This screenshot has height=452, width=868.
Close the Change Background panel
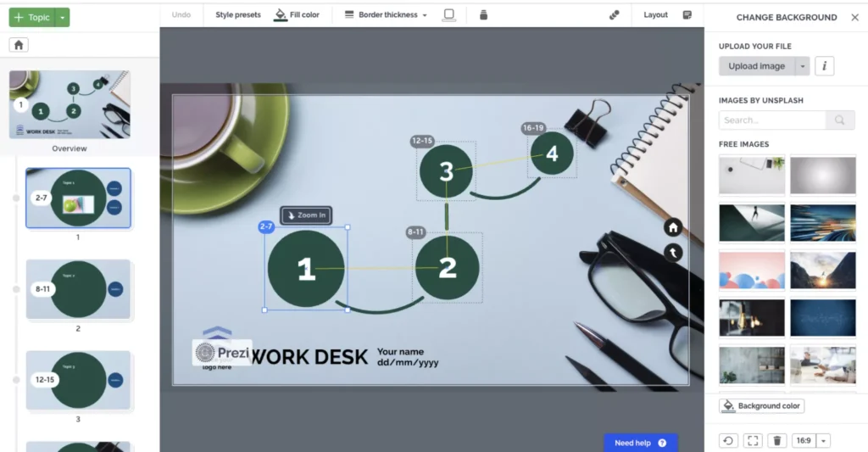[x=854, y=17]
